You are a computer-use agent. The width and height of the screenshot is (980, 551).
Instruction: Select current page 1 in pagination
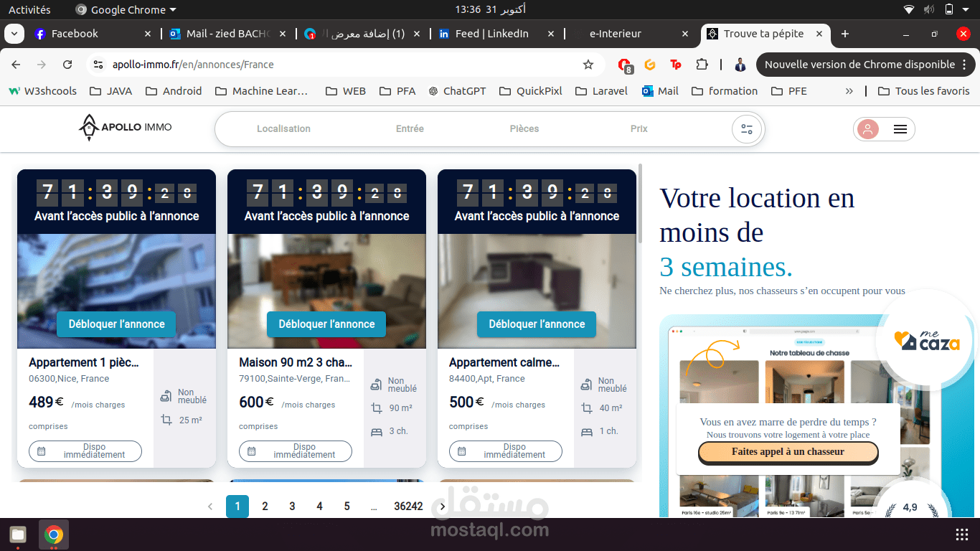coord(237,507)
